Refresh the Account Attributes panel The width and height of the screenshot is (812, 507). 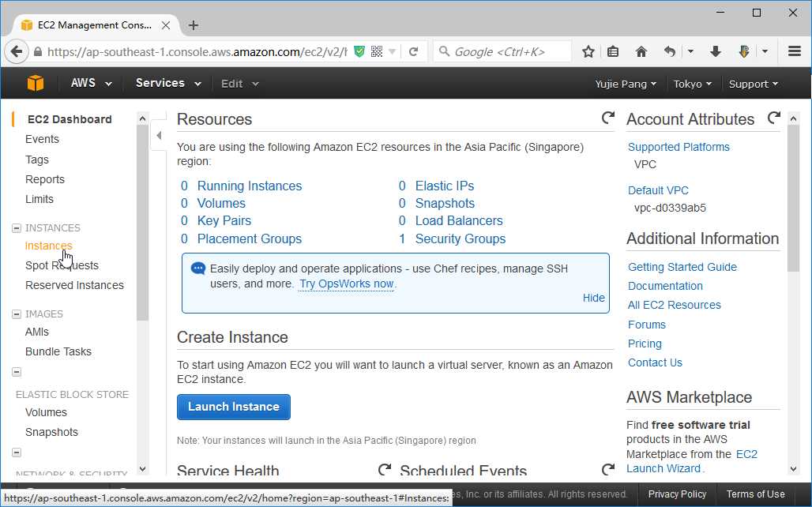tap(773, 118)
